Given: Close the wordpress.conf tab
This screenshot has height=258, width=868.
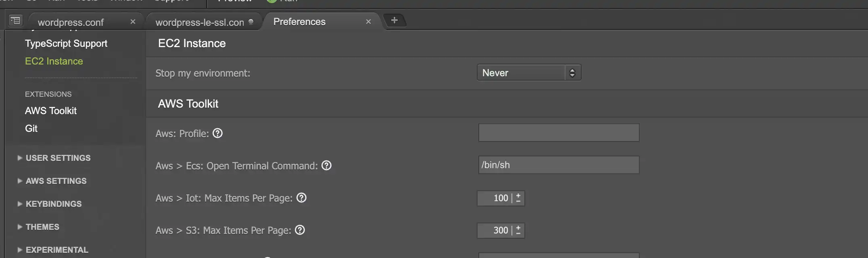Looking at the screenshot, I should [133, 22].
